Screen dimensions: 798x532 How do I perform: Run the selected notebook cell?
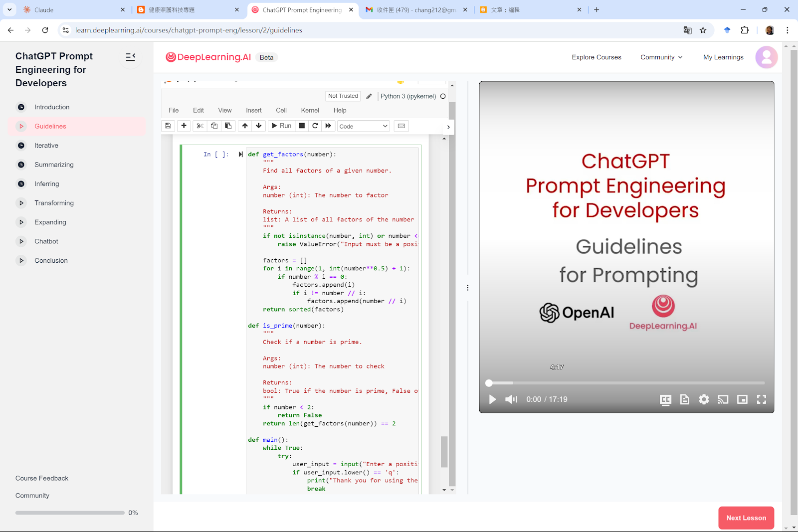[x=281, y=126]
